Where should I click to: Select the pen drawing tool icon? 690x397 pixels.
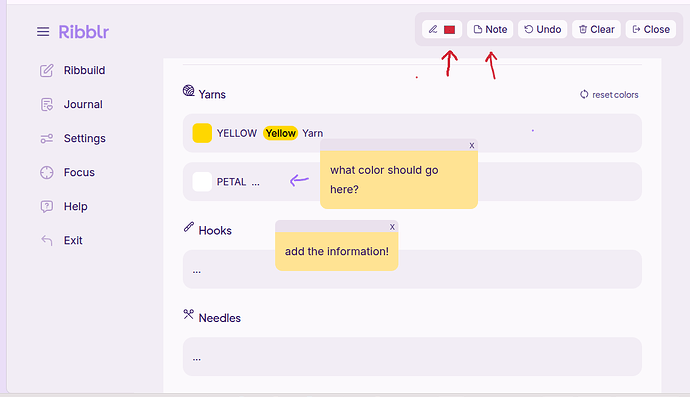point(433,29)
